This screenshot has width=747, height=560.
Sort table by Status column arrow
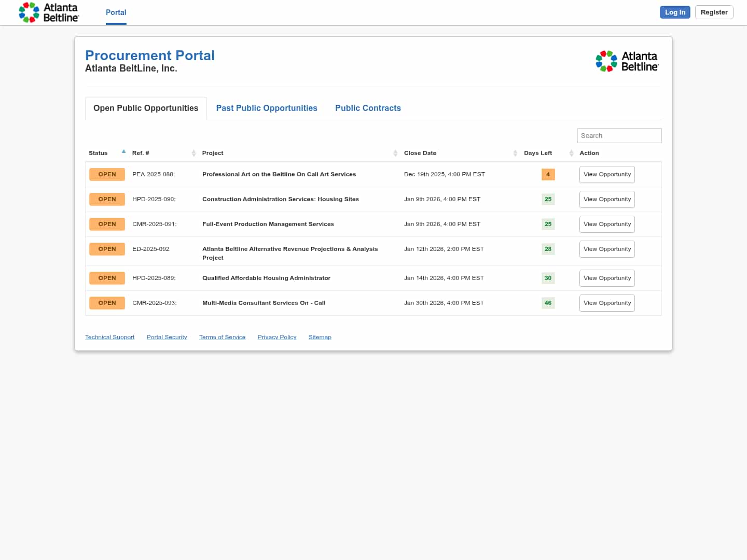[x=123, y=152]
